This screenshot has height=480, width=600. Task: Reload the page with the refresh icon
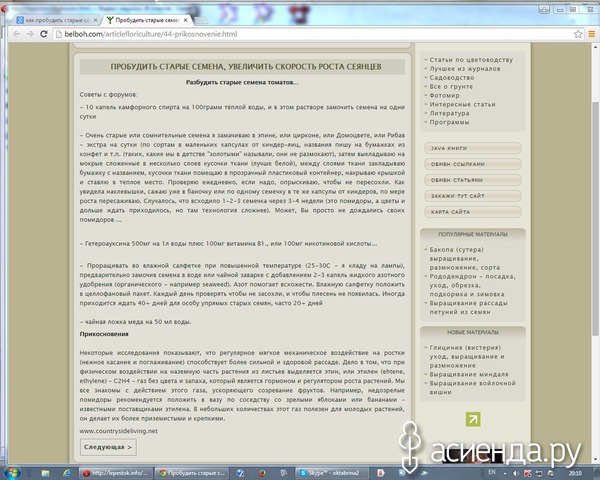click(x=44, y=34)
